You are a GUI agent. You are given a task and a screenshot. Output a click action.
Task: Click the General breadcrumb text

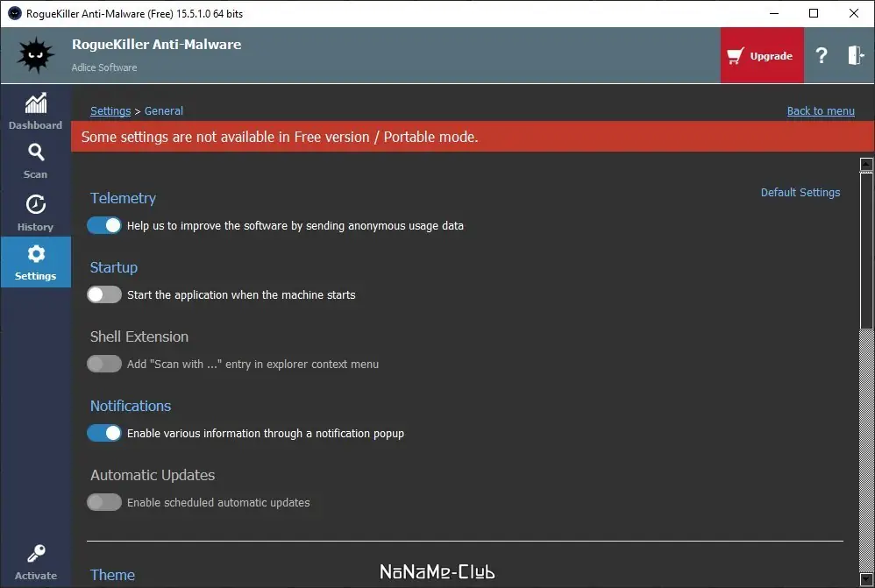tap(163, 111)
